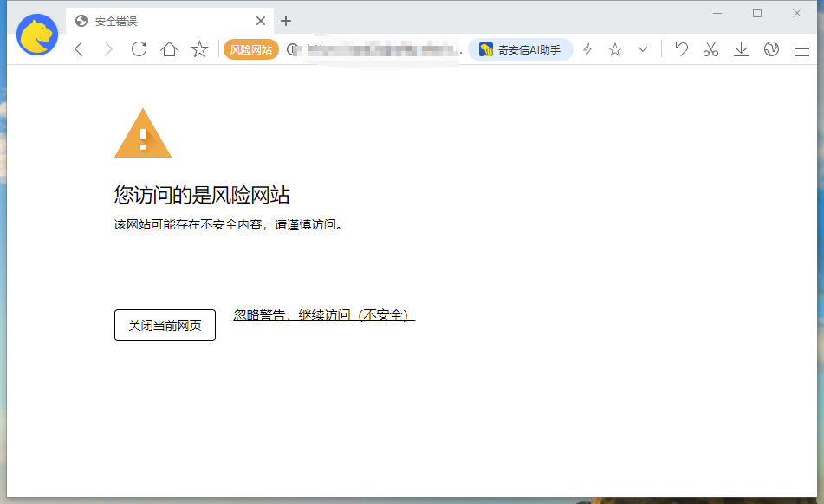Viewport: 824px width, 504px height.
Task: Bookmark this page with the star icon
Action: click(614, 49)
